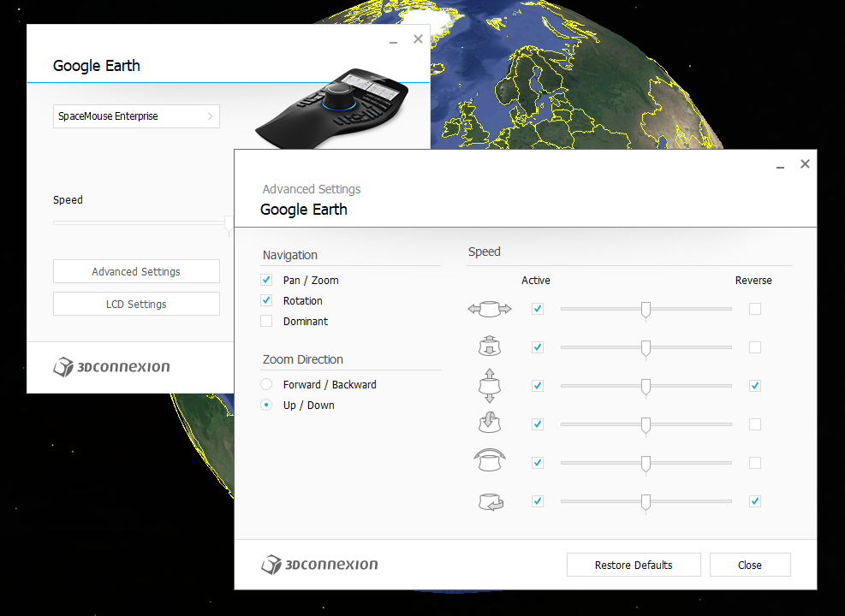Screen dimensions: 845x616
Task: Open LCD Settings button
Action: (x=136, y=304)
